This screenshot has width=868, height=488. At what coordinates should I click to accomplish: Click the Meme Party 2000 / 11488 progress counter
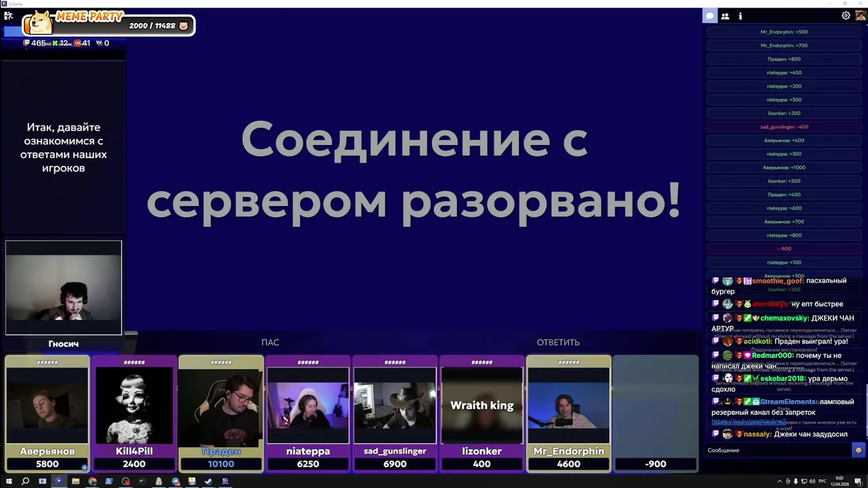(152, 26)
